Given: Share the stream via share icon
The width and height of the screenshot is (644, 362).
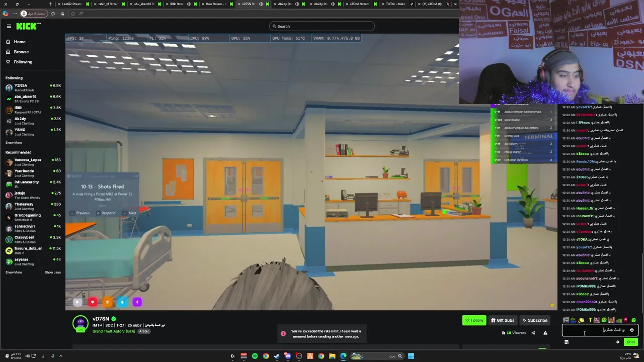Looking at the screenshot, I should click(533, 333).
